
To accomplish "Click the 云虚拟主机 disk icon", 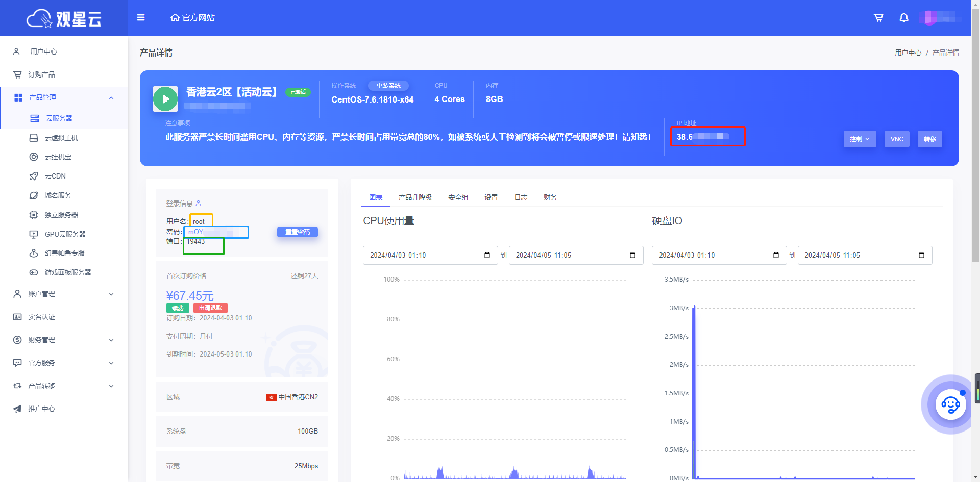I will pyautogui.click(x=34, y=138).
